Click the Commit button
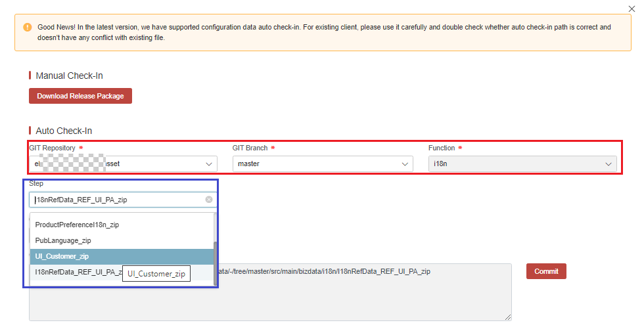This screenshot has height=329, width=644. tap(546, 271)
